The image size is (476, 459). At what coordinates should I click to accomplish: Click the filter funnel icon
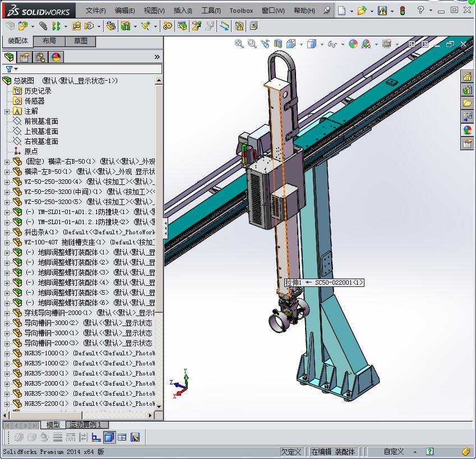9,69
